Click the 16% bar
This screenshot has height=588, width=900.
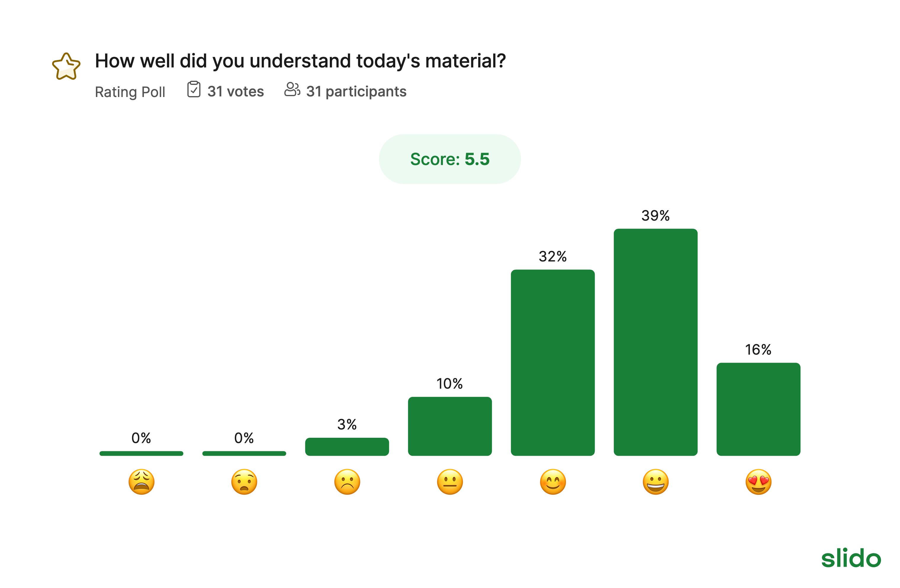[x=758, y=409]
